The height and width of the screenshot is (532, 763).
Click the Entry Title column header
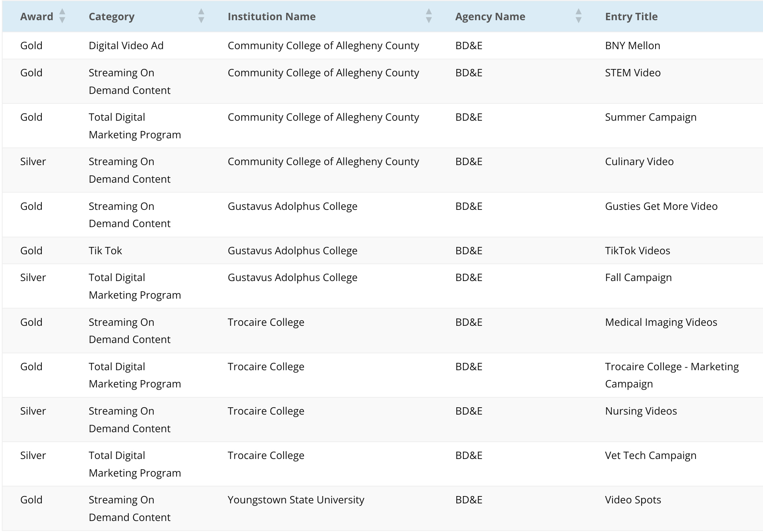[631, 17]
